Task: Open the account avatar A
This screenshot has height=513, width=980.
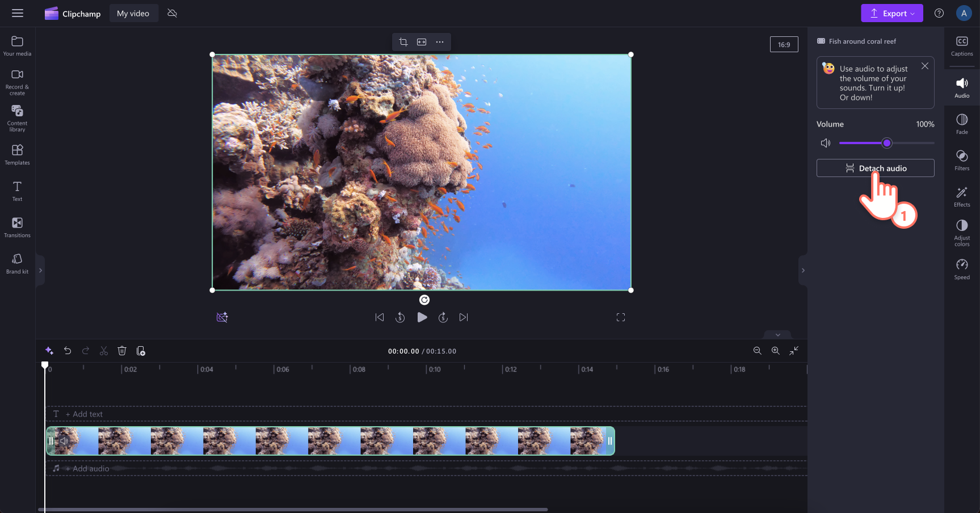Action: click(x=964, y=13)
